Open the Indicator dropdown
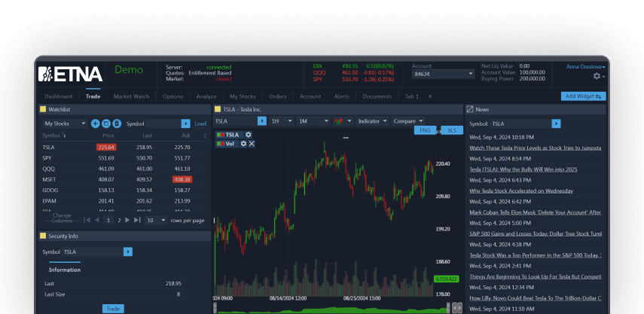 click(372, 121)
